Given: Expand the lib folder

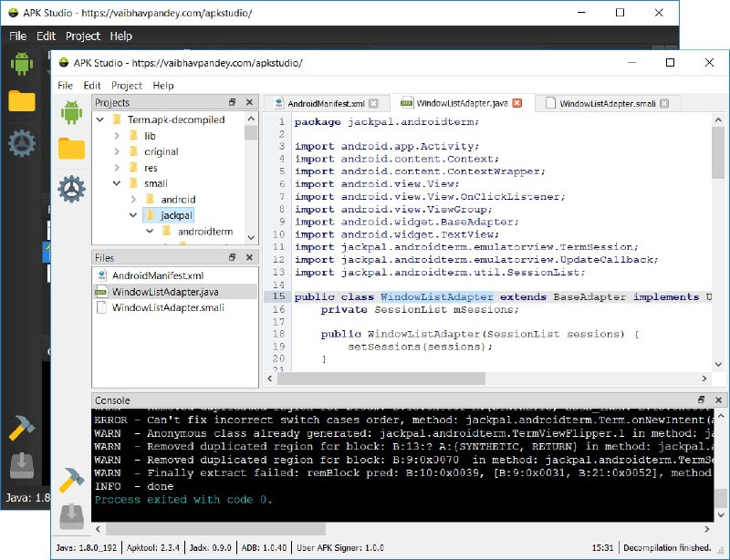Looking at the screenshot, I should 117,136.
